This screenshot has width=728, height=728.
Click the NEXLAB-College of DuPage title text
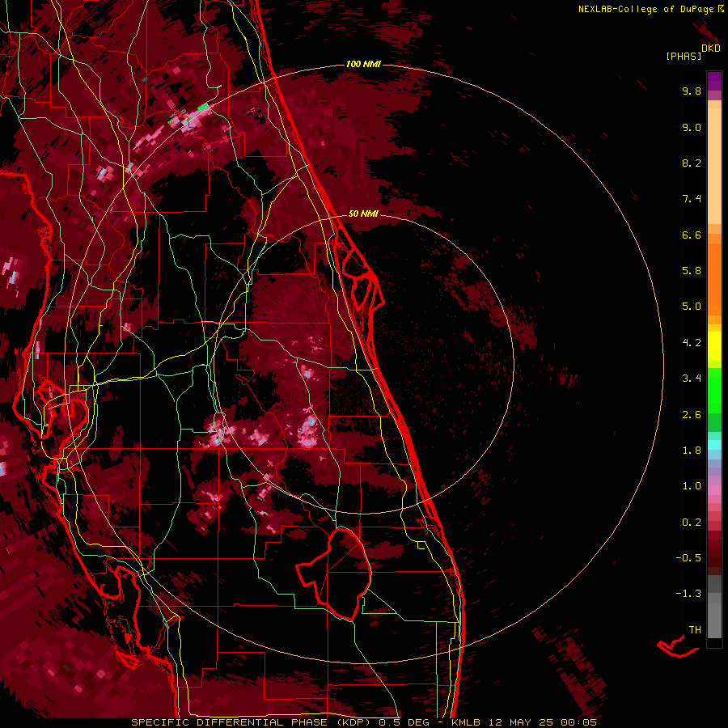[x=650, y=9]
